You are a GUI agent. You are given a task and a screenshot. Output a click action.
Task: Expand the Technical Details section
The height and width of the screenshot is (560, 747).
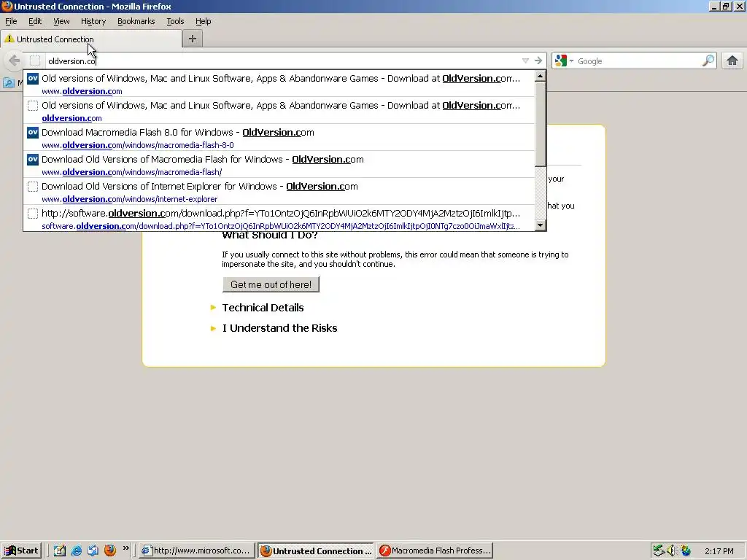point(263,308)
